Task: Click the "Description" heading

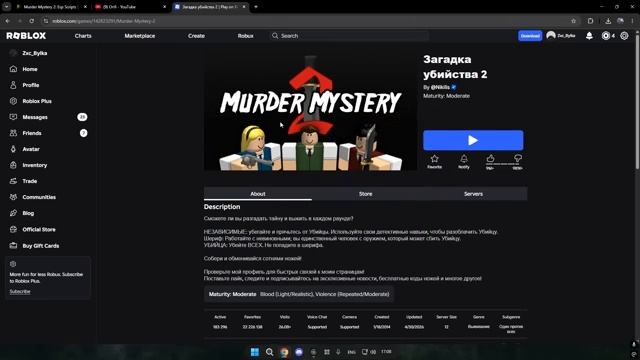Action: [x=222, y=207]
